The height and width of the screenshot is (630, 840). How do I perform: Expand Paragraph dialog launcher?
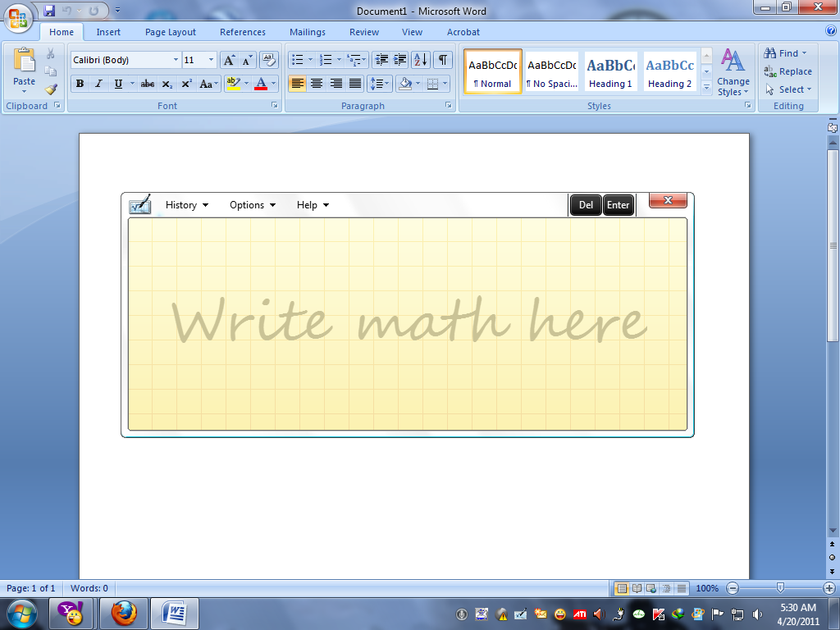click(x=449, y=106)
